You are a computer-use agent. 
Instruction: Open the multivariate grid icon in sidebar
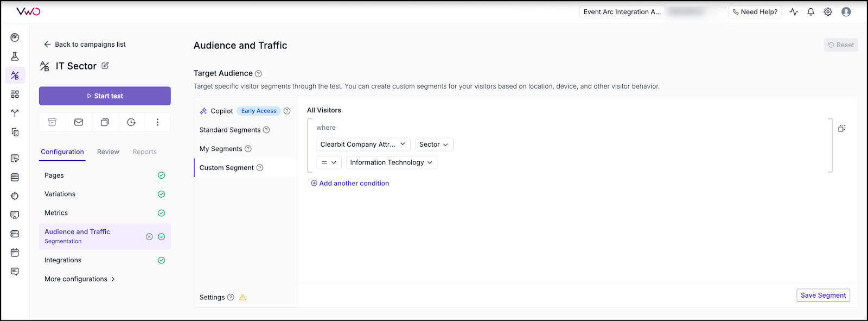15,95
